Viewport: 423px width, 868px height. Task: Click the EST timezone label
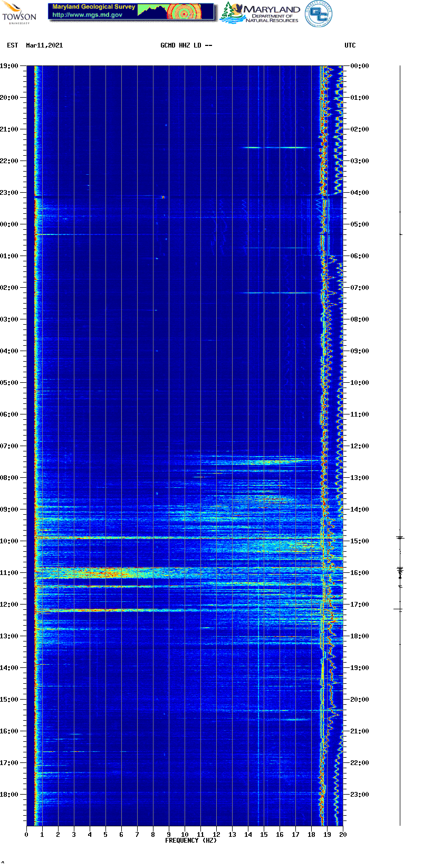point(13,45)
